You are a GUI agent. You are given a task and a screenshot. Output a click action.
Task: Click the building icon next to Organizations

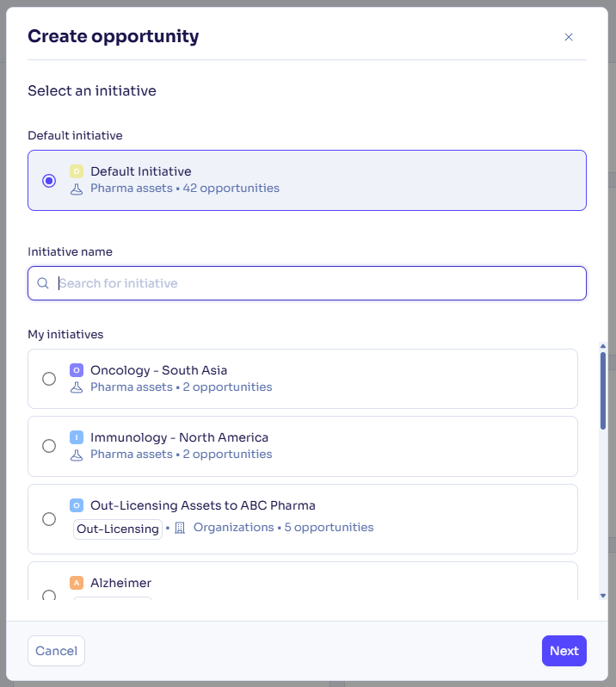pos(180,528)
